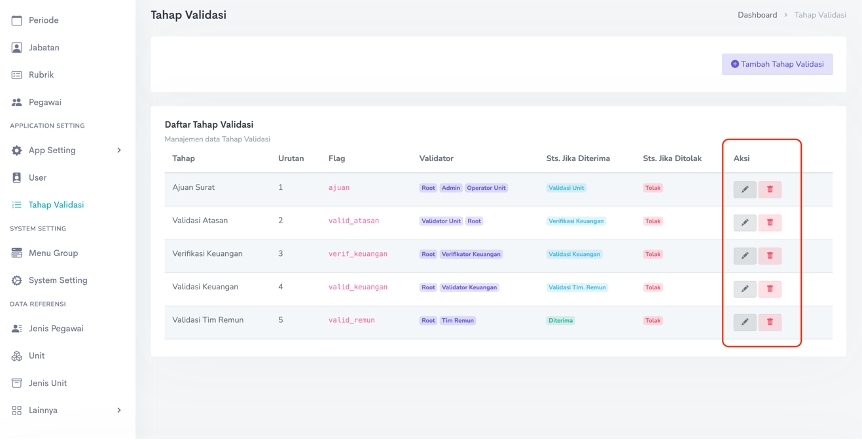
Task: Follow the Dashboard breadcrumb link
Action: (757, 15)
